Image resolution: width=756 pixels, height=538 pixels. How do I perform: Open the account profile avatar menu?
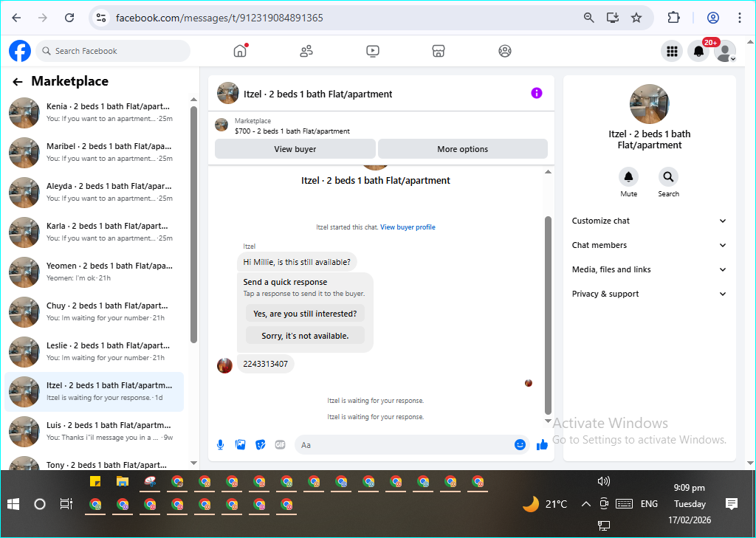[725, 51]
